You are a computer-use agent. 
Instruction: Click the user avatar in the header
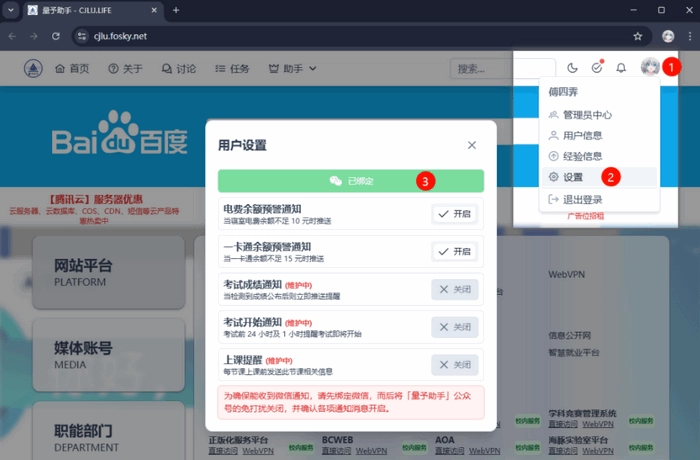[x=649, y=68]
